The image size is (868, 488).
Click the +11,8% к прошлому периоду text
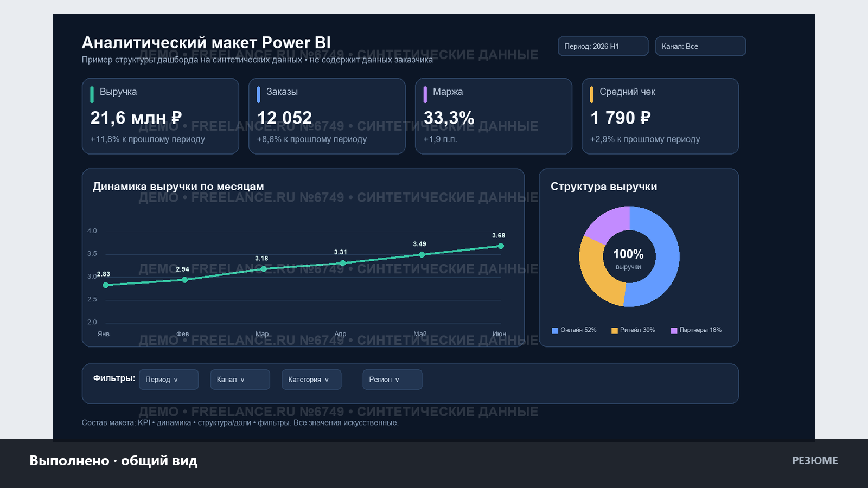(x=148, y=139)
